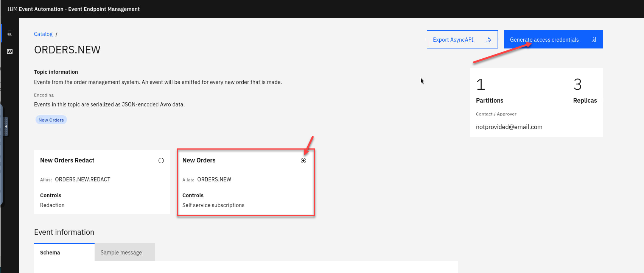Open the Catalog page from sidebar icon

click(10, 33)
